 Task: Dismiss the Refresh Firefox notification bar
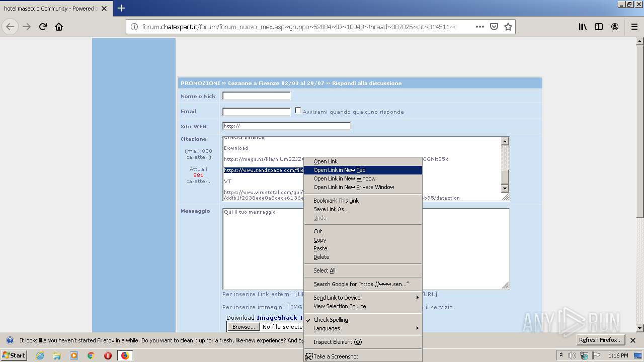633,340
